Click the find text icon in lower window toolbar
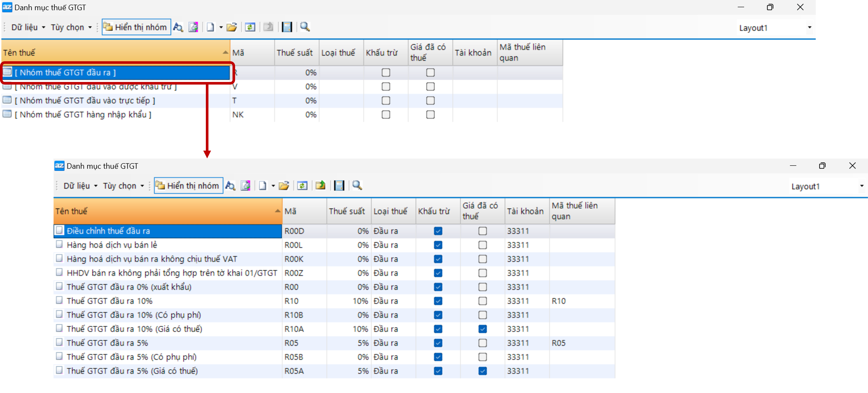Viewport: 868px width, 393px height. coord(230,186)
